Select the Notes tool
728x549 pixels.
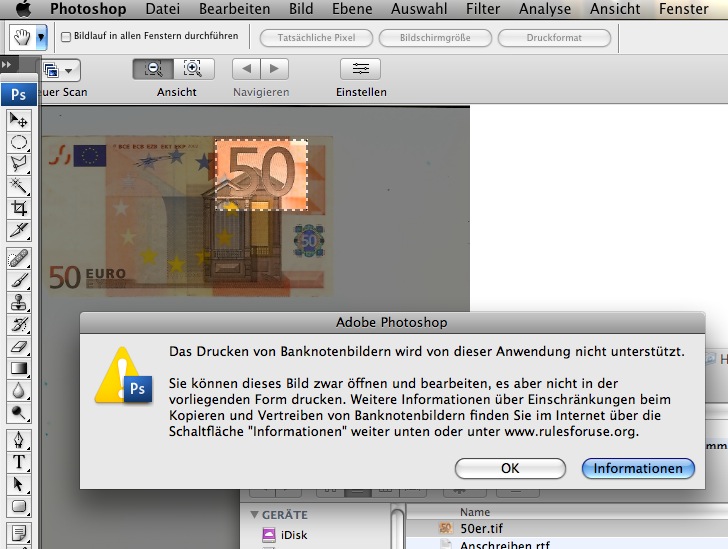pyautogui.click(x=19, y=533)
